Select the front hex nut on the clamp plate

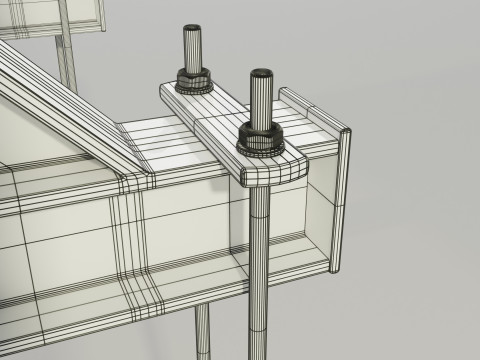[261, 137]
